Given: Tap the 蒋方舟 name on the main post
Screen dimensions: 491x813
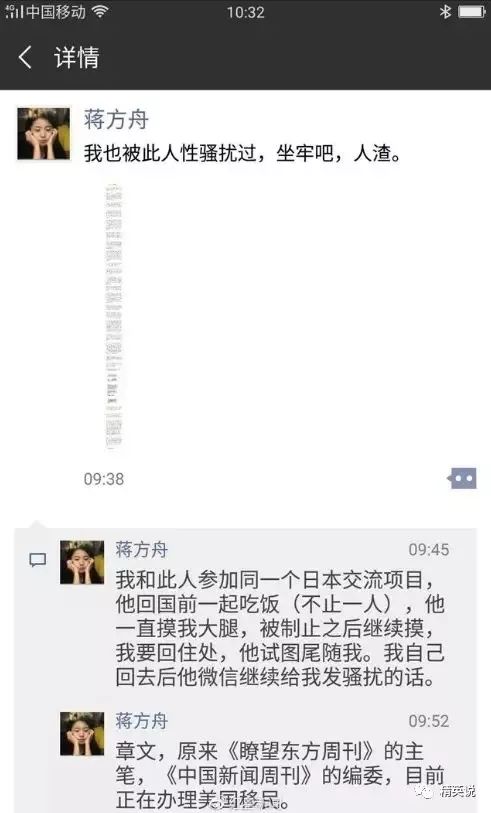Looking at the screenshot, I should click(116, 120).
